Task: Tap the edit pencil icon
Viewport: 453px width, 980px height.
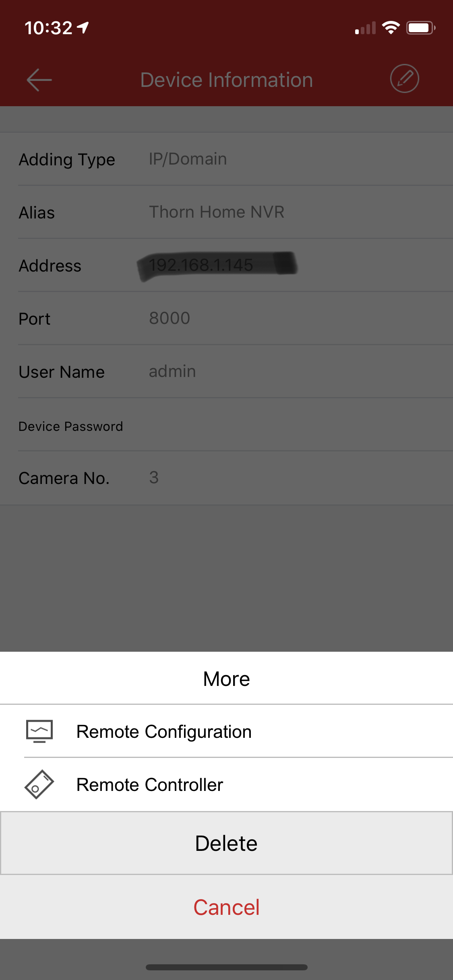Action: (x=404, y=78)
